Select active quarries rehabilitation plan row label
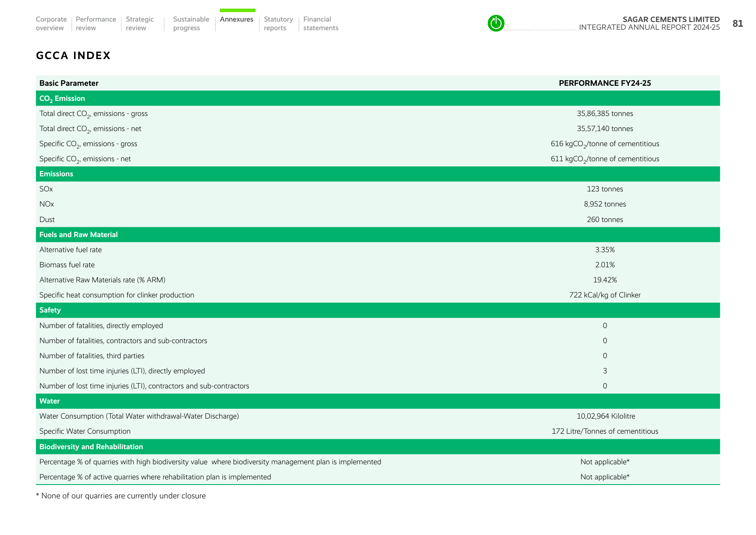 click(x=155, y=477)
